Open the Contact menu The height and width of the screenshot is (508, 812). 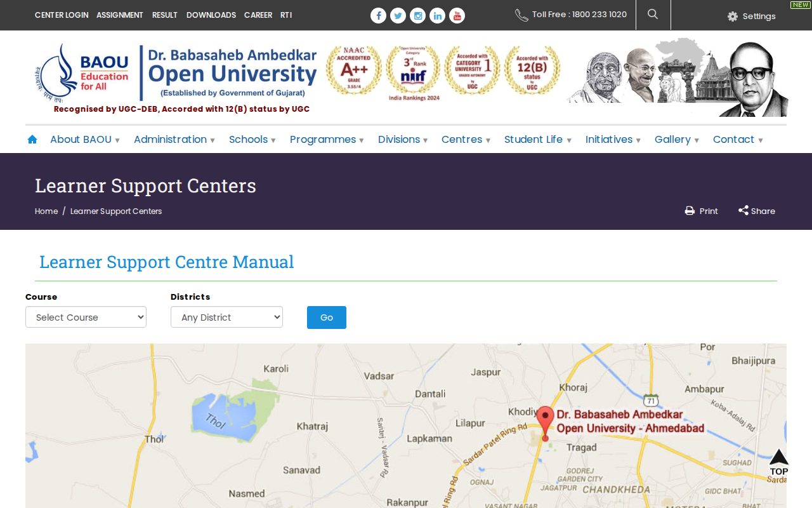(738, 140)
